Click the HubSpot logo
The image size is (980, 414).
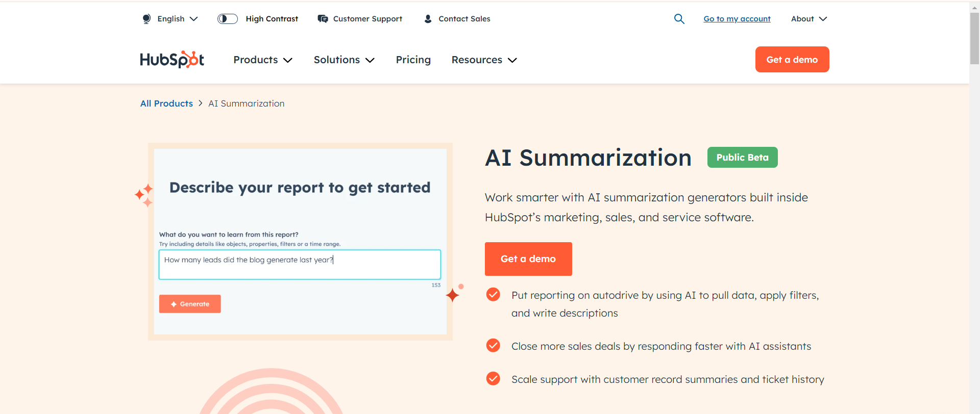point(172,60)
